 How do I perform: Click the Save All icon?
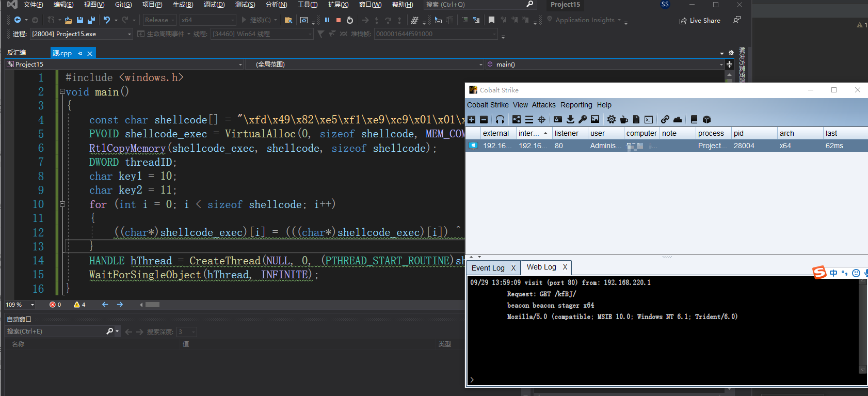[91, 20]
